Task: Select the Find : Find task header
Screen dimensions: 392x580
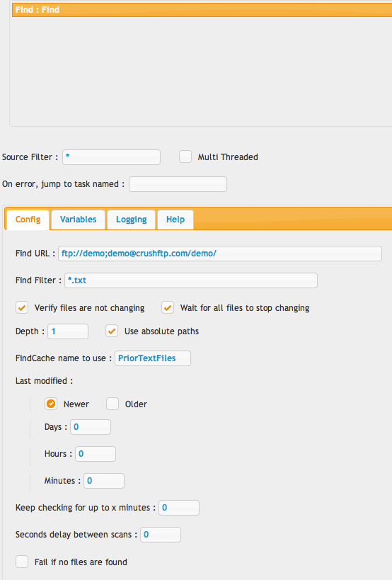Action: 202,10
